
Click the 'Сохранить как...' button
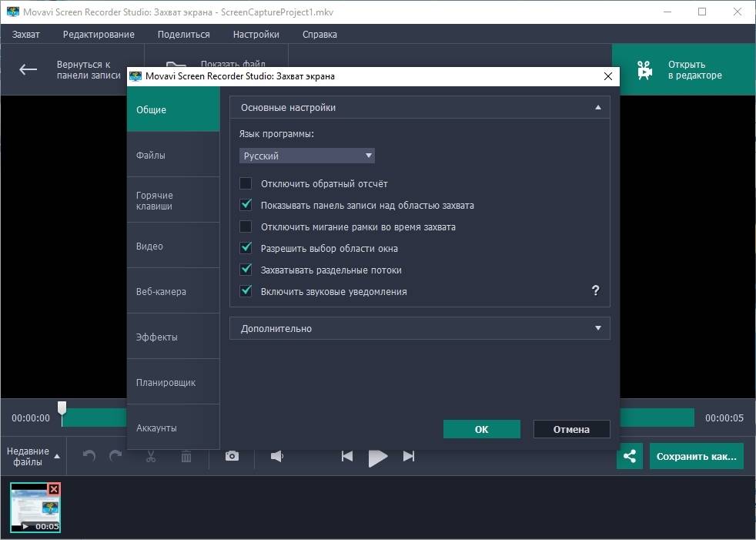(696, 456)
